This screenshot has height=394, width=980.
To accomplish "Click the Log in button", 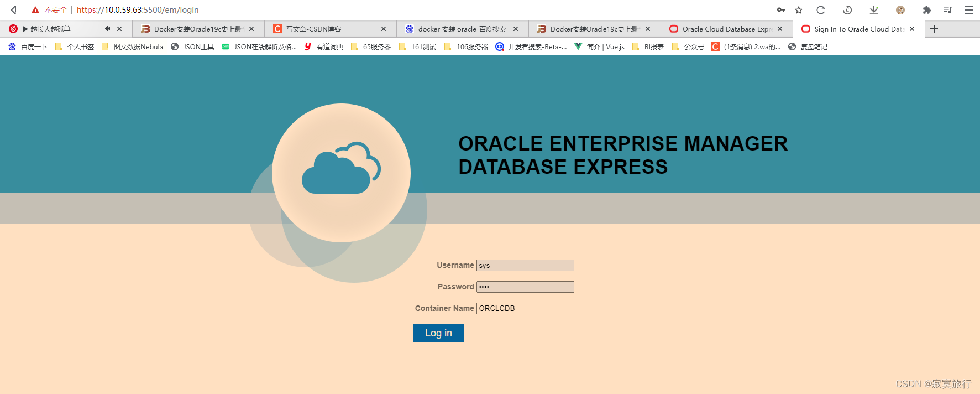I will pos(438,333).
